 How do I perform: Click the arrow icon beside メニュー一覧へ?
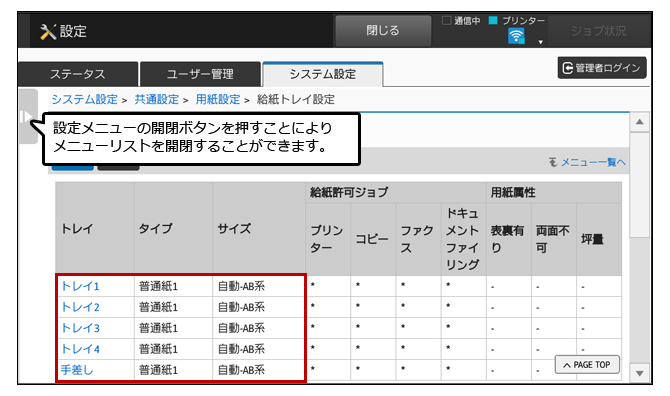coord(553,162)
